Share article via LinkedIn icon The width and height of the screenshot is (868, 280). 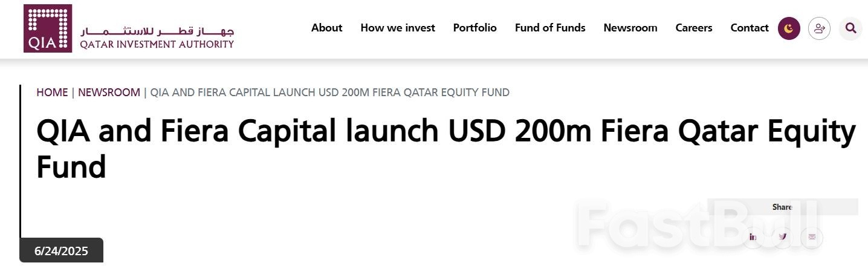coord(753,237)
